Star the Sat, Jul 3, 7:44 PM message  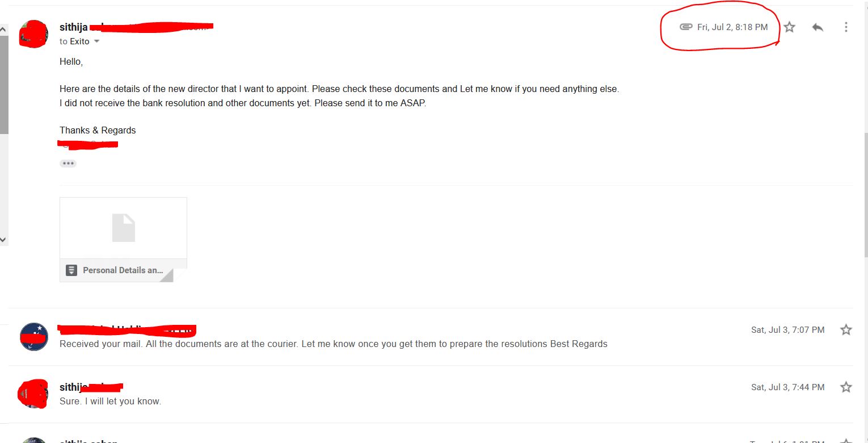pyautogui.click(x=846, y=387)
